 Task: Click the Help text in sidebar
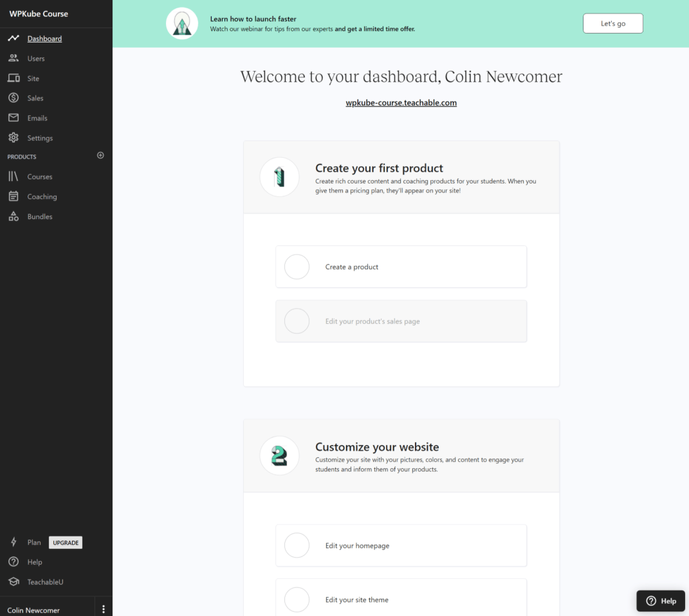click(35, 562)
